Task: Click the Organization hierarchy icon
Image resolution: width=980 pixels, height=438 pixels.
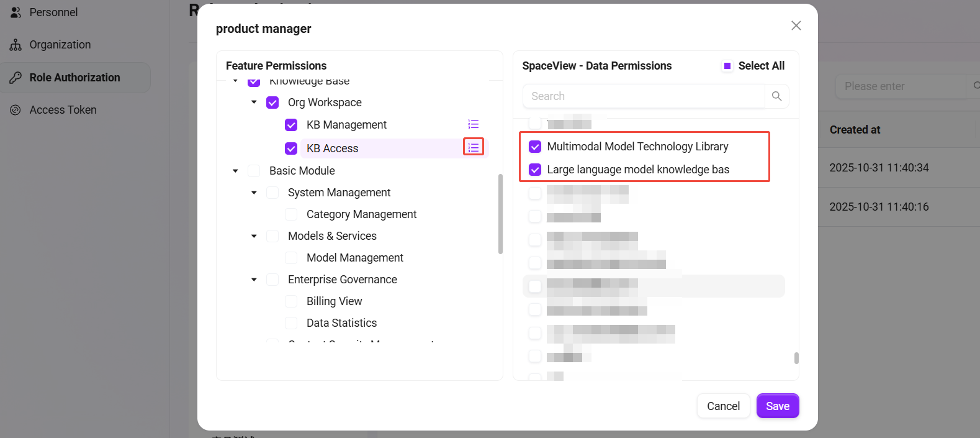Action: pyautogui.click(x=16, y=45)
